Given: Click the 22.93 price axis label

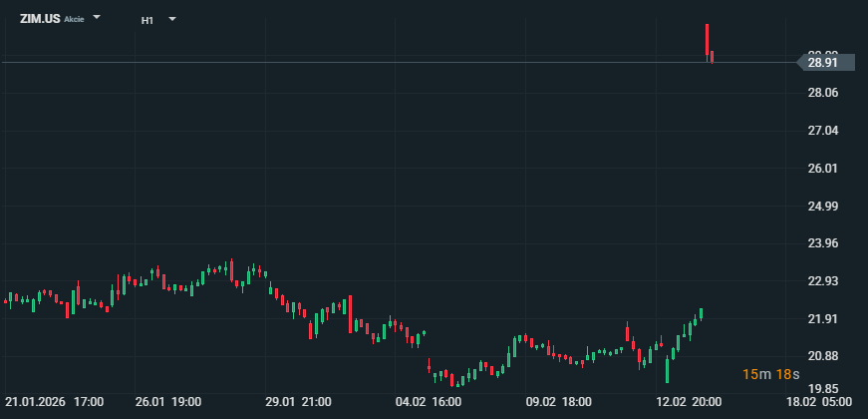Looking at the screenshot, I should (822, 281).
